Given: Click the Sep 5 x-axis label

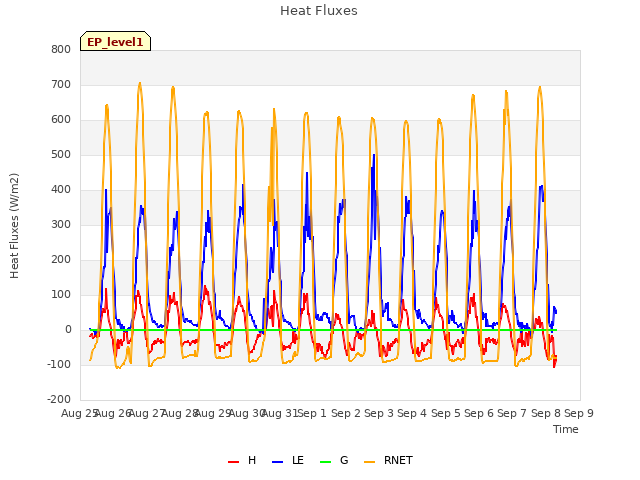Looking at the screenshot, I should click(x=446, y=413).
